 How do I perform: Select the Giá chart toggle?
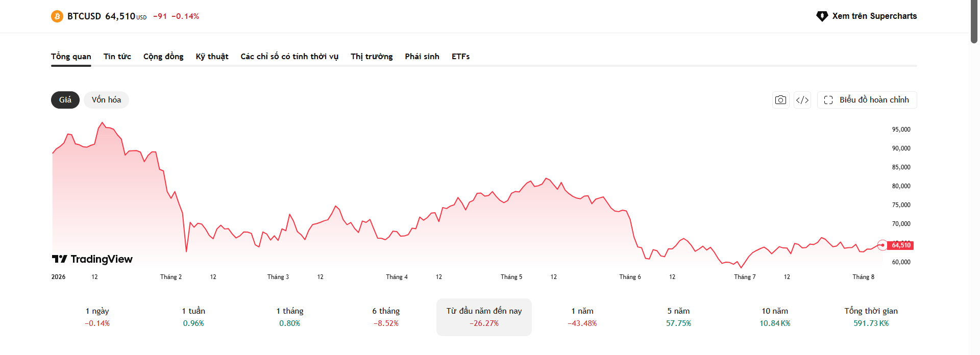click(65, 100)
